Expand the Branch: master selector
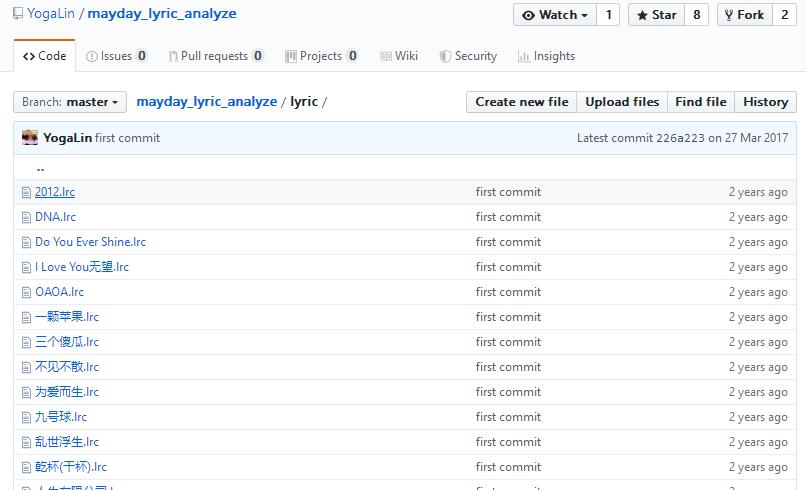The height and width of the screenshot is (490, 806). pyautogui.click(x=70, y=102)
